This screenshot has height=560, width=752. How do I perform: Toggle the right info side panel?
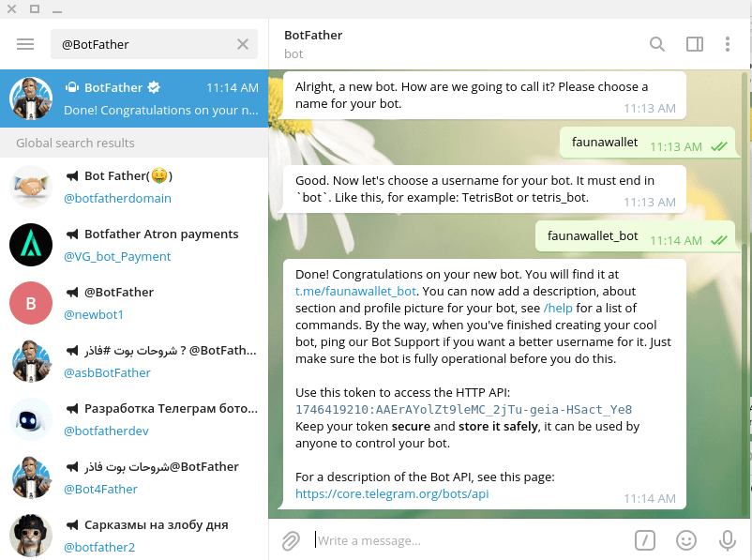695,44
